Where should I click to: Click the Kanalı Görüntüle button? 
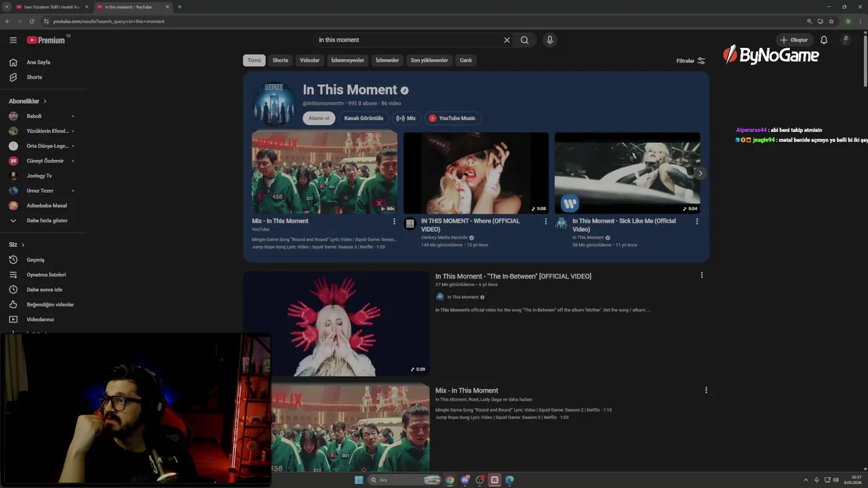(x=363, y=118)
